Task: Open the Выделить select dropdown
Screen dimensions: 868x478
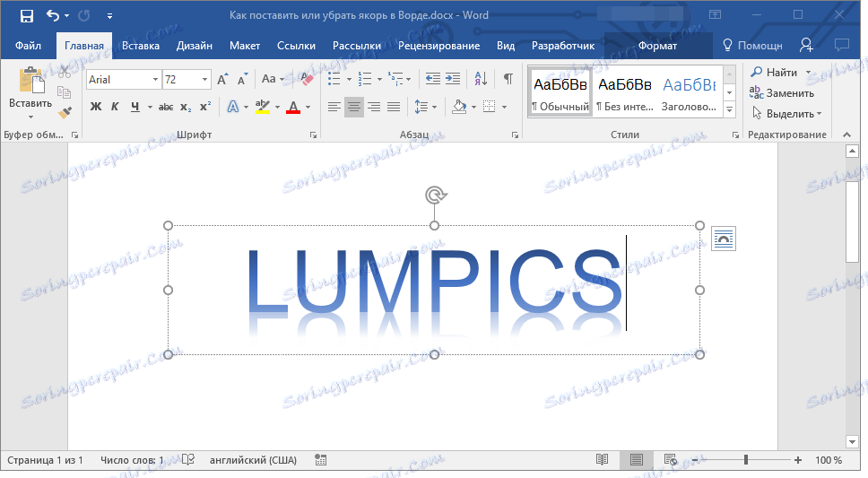Action: pyautogui.click(x=786, y=114)
